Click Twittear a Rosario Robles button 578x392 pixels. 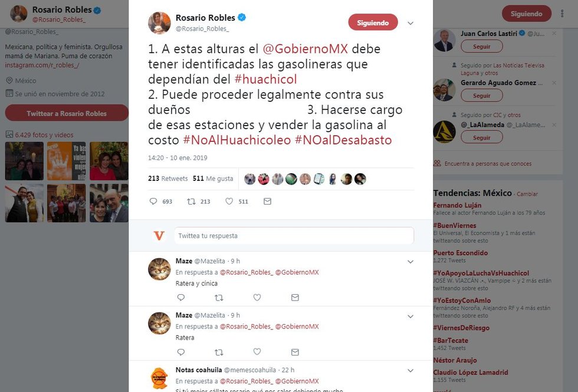(67, 113)
